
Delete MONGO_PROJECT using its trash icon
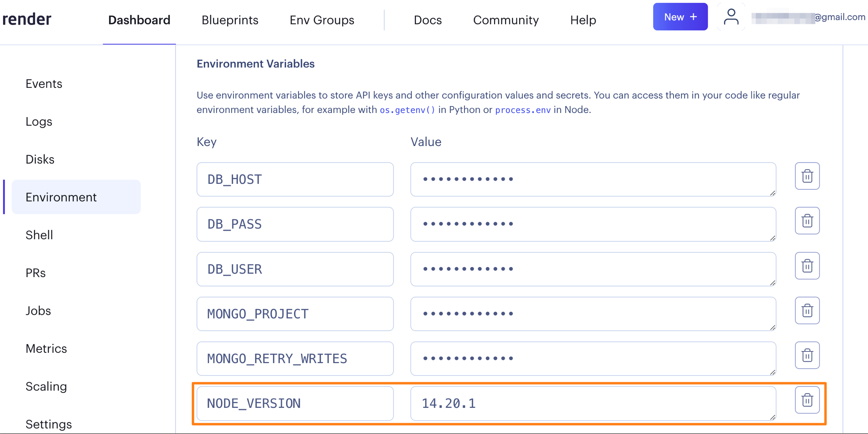[x=807, y=311]
